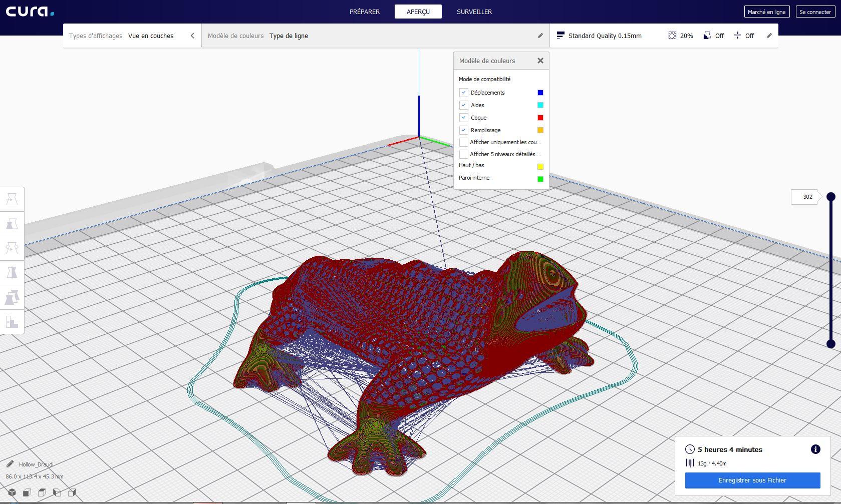Click the cyan Aides color swatch
The height and width of the screenshot is (504, 841).
(540, 105)
